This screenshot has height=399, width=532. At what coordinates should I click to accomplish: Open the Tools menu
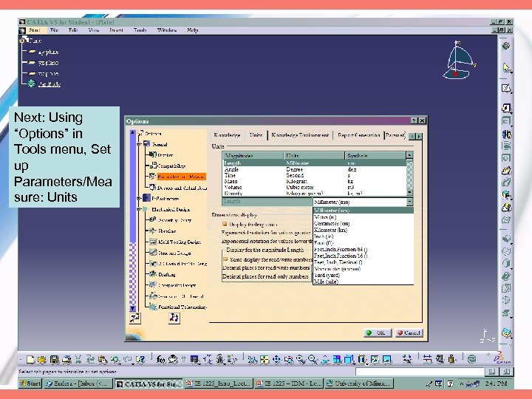pos(140,30)
